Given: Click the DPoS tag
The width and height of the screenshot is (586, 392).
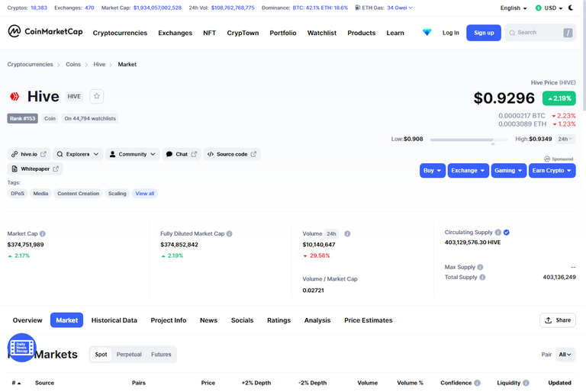Looking at the screenshot, I should click(18, 194).
